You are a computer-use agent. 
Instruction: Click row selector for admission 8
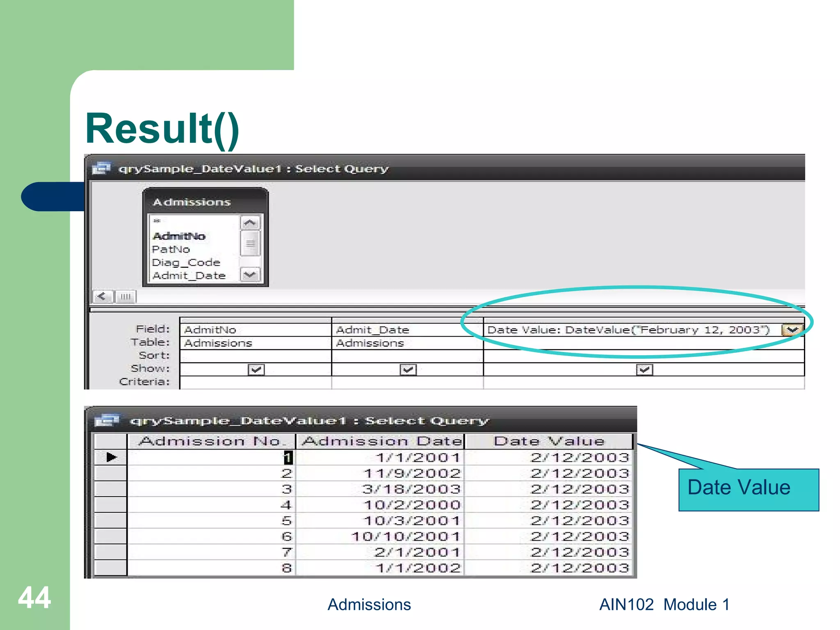click(x=111, y=568)
